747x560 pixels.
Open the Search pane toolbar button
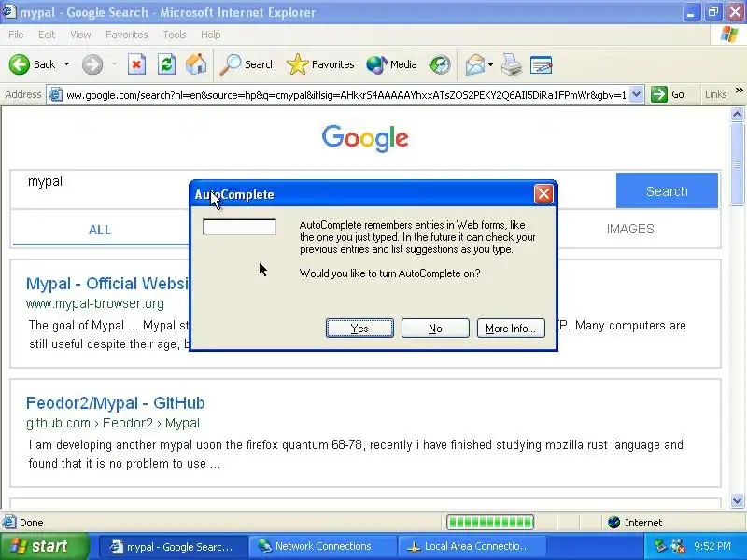[247, 64]
